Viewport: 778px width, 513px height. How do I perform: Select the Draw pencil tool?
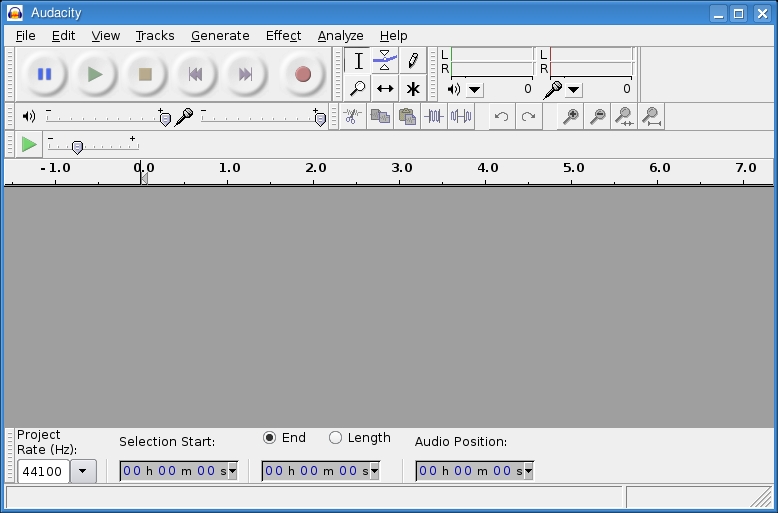click(412, 61)
